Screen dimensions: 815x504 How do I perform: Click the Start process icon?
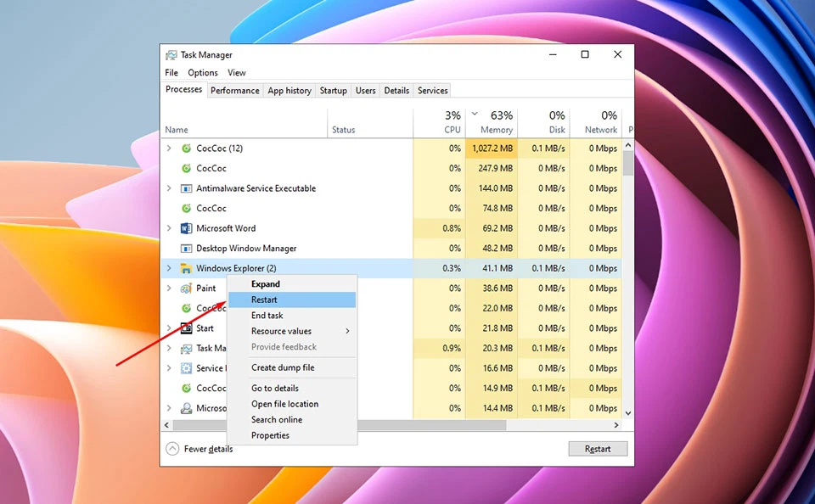point(186,328)
